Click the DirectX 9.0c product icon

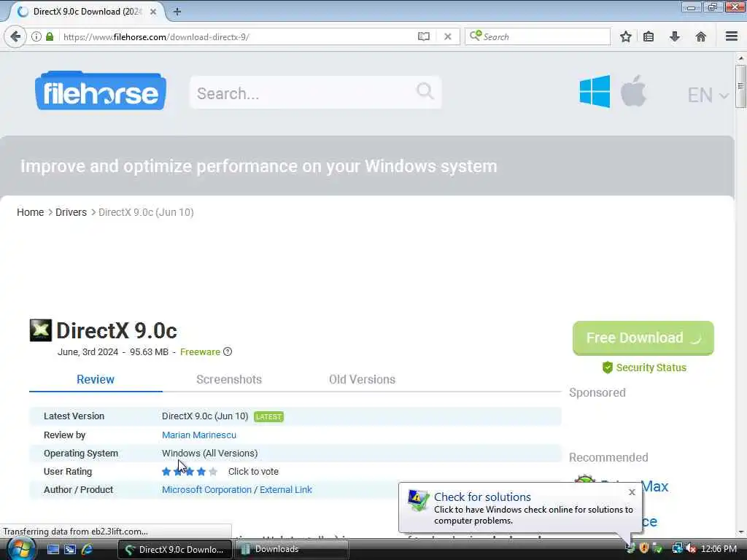pyautogui.click(x=41, y=330)
